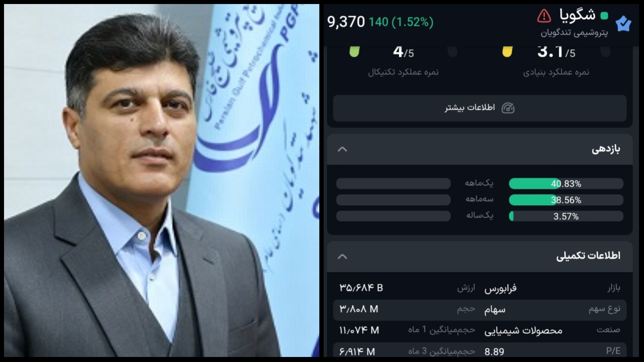Click the شگویا stock symbol title

coord(577,15)
